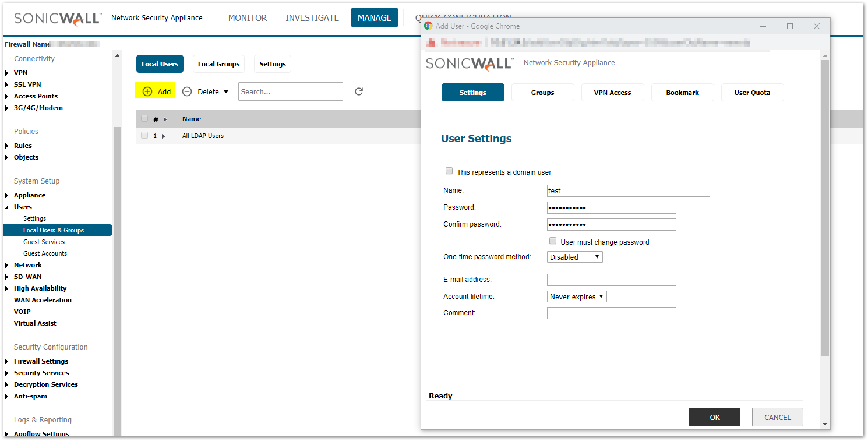This screenshot has width=868, height=441.
Task: Check 'User must change password' box
Action: pos(553,241)
